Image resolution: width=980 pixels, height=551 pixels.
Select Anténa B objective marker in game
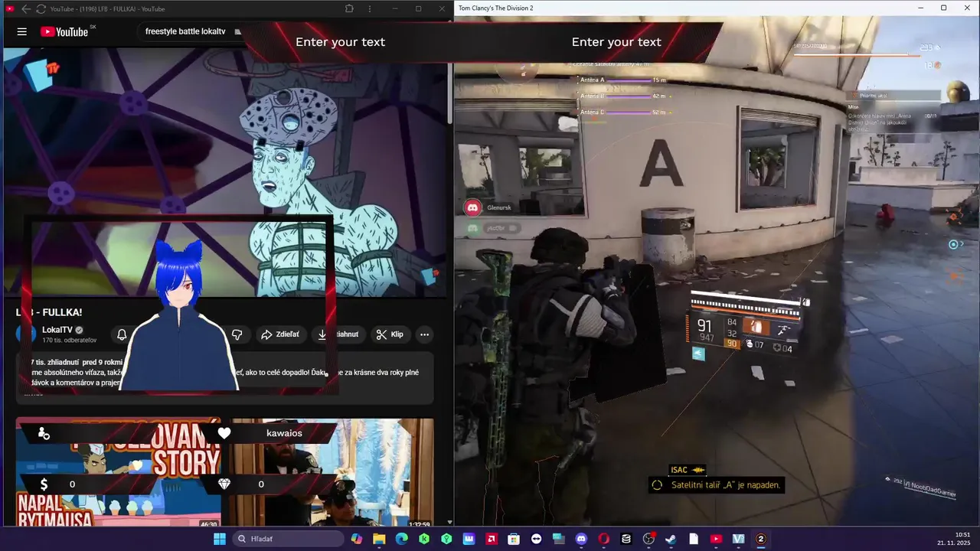pyautogui.click(x=624, y=96)
